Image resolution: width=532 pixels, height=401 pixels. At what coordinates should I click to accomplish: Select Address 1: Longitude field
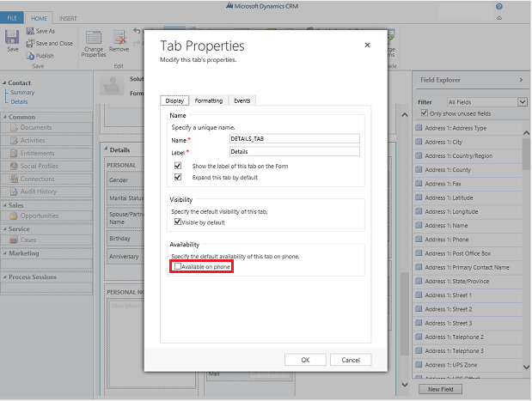click(468, 211)
